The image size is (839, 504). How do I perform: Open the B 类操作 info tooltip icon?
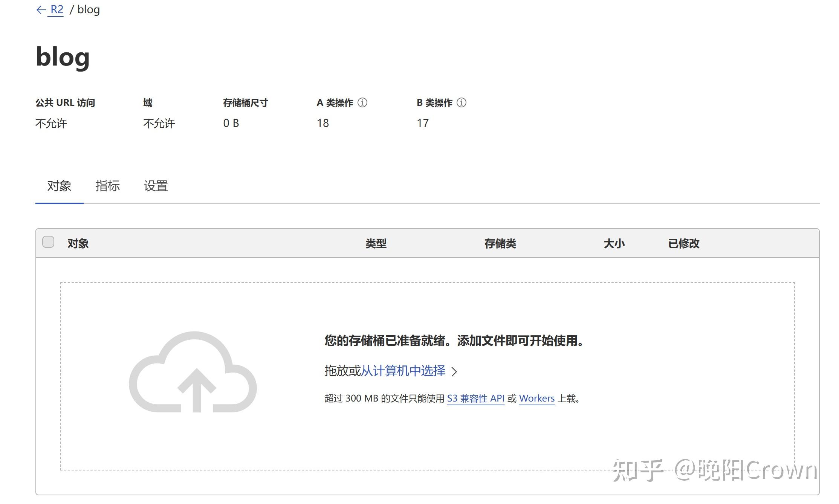(462, 102)
